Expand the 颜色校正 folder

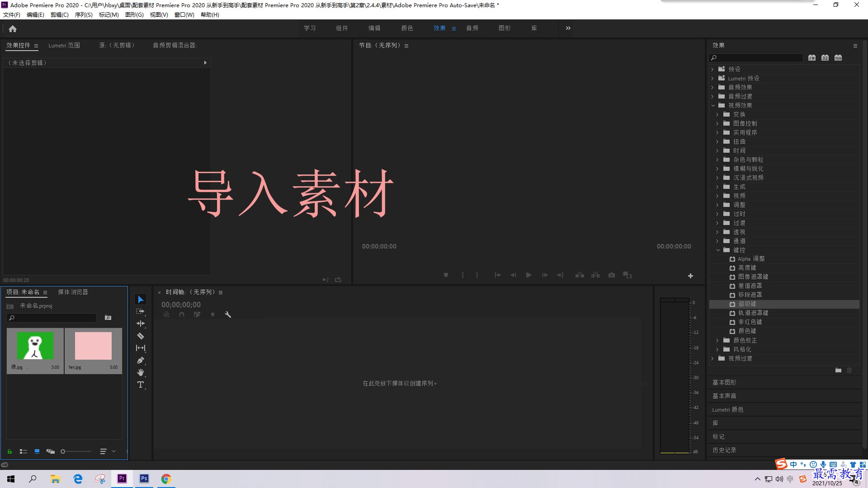tap(717, 340)
